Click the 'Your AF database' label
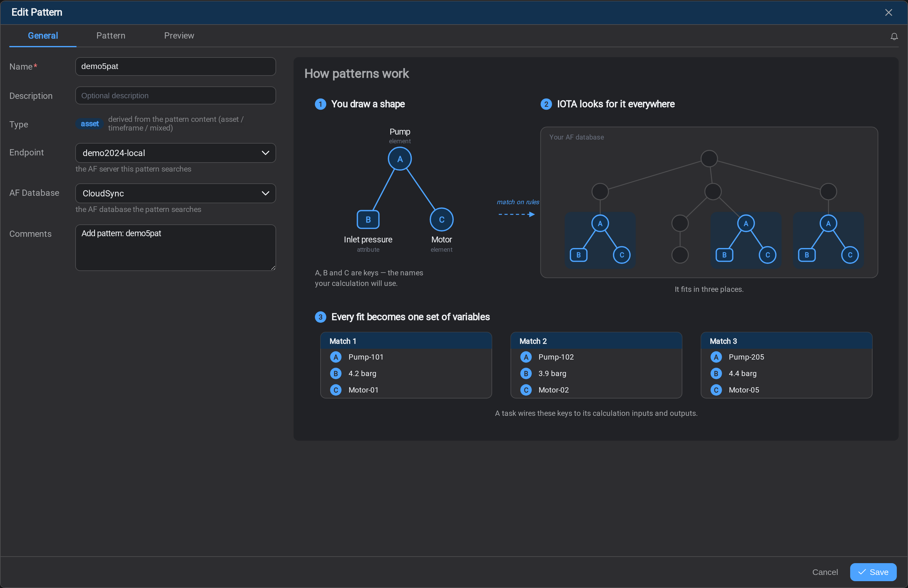 click(576, 137)
